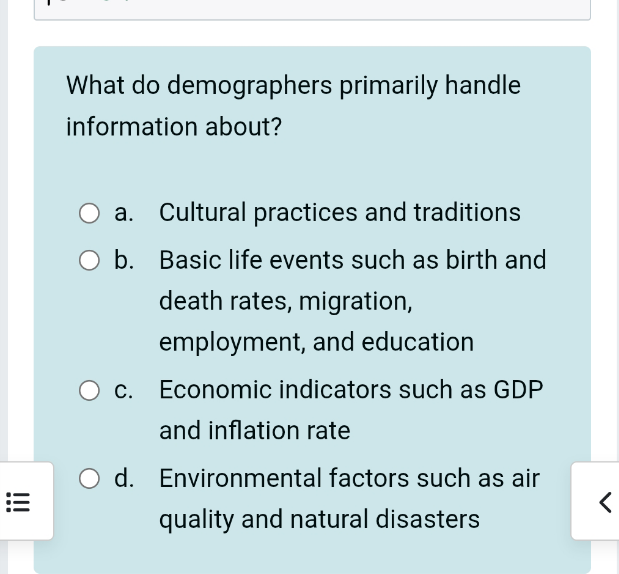The height and width of the screenshot is (574, 619).
Task: Choose answer 'Basic life events such as birth'
Action: [x=353, y=301]
